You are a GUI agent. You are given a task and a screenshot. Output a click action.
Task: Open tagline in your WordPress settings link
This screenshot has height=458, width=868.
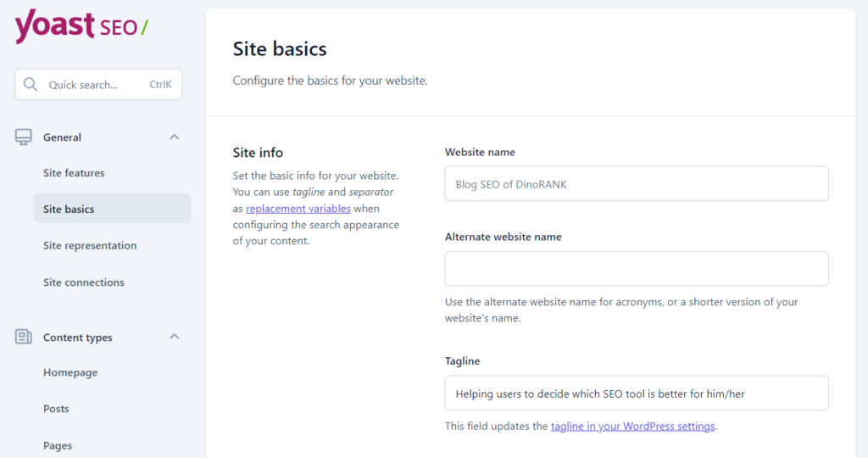[632, 426]
